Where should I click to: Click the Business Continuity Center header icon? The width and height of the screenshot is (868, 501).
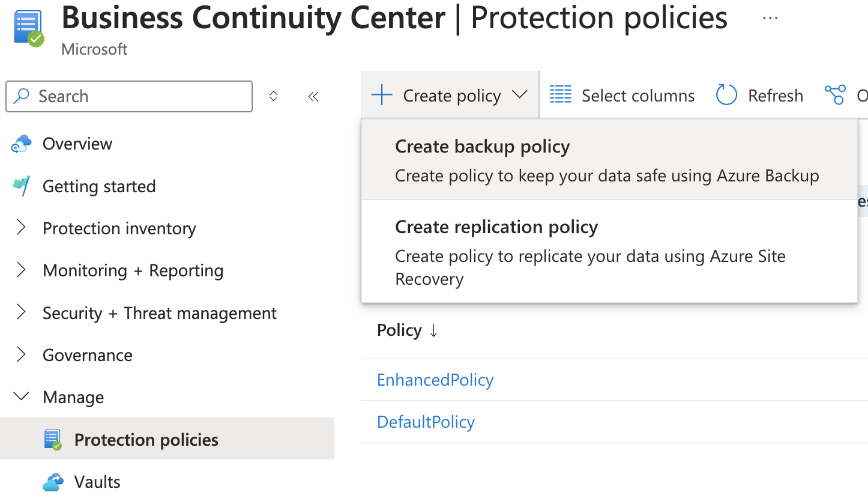28,28
